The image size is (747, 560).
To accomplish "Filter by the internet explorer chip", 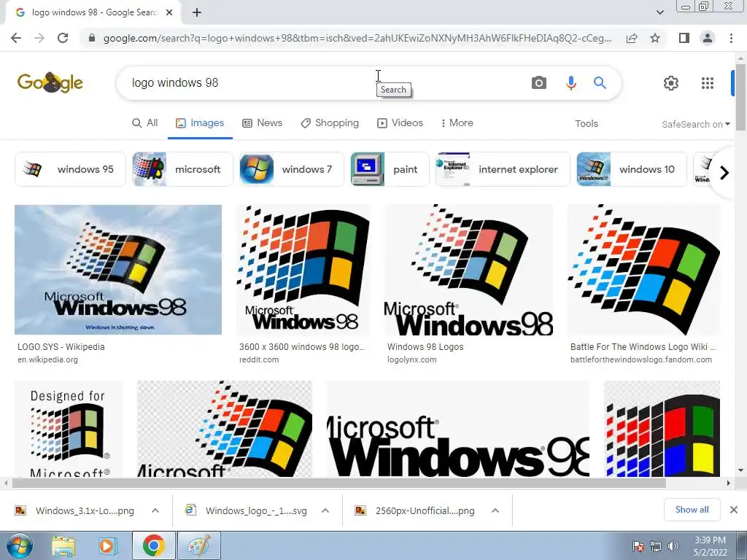I will 503,169.
